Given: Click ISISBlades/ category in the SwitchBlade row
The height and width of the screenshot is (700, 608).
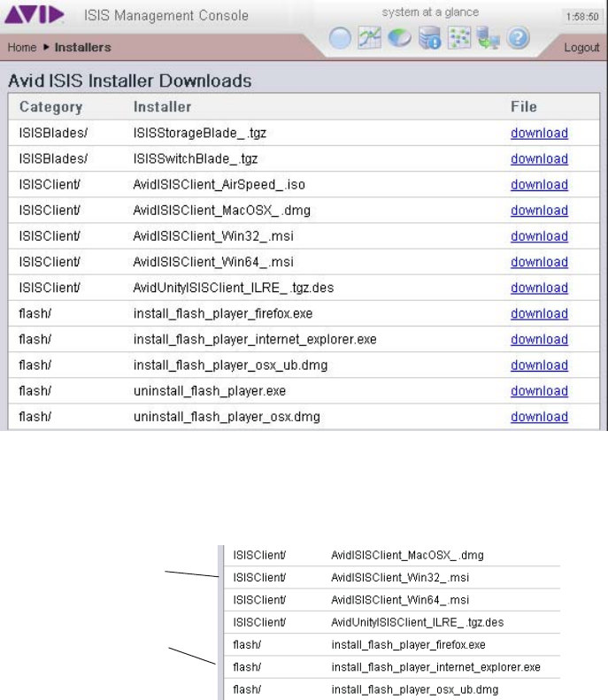Looking at the screenshot, I should pos(53,159).
